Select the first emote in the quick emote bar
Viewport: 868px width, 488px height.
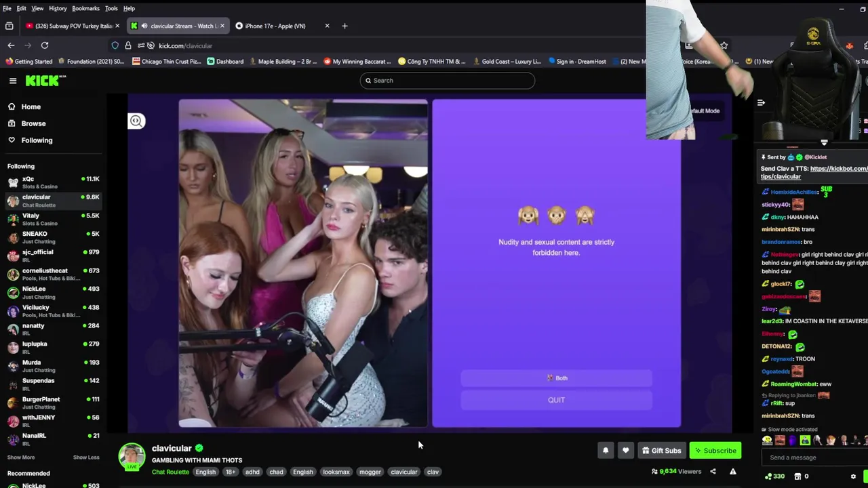(x=767, y=441)
